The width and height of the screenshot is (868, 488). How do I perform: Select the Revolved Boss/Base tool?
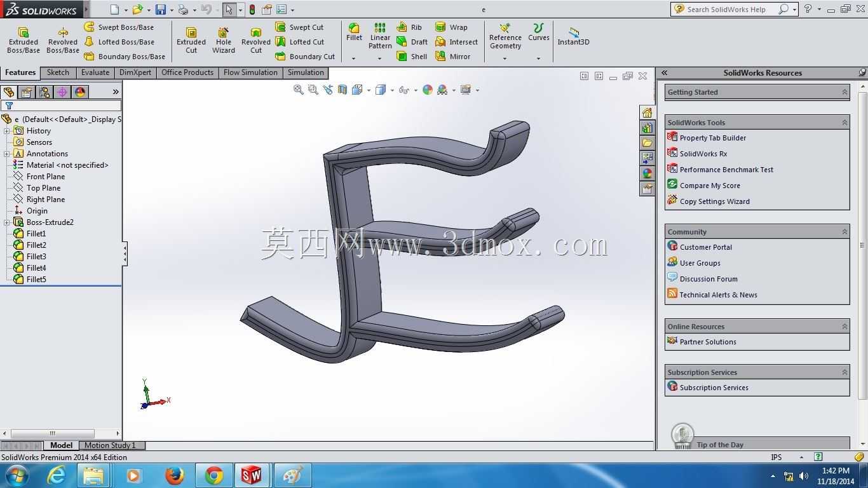63,41
